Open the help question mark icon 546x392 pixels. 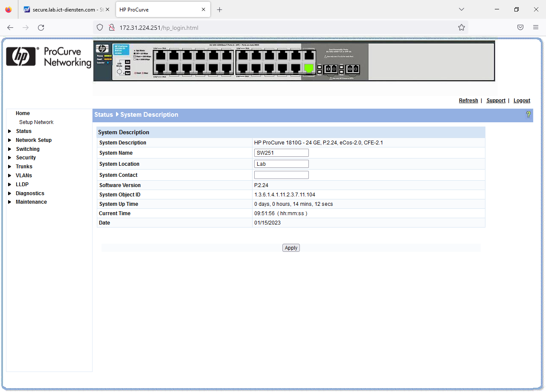tap(529, 115)
